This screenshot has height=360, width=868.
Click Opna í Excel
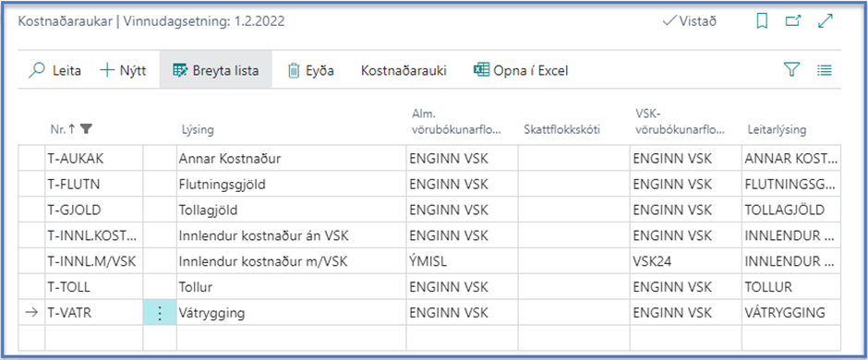pos(521,71)
